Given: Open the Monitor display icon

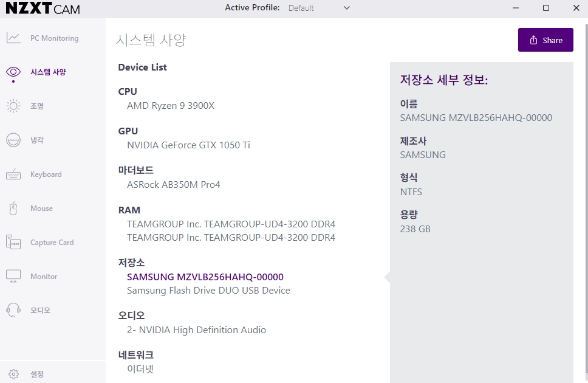Looking at the screenshot, I should click(13, 276).
